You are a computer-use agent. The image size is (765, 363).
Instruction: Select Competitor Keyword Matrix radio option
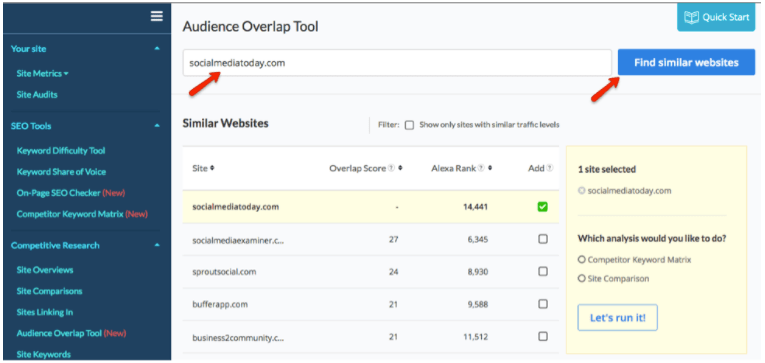582,260
